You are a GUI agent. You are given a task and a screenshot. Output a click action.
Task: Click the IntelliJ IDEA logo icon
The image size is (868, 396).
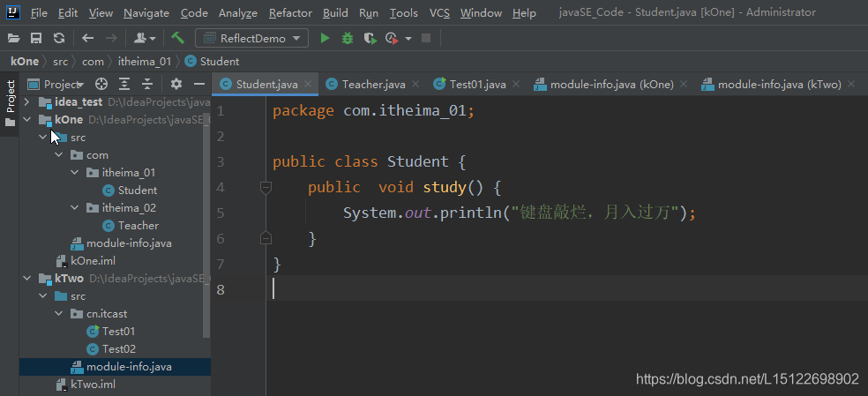[x=12, y=11]
